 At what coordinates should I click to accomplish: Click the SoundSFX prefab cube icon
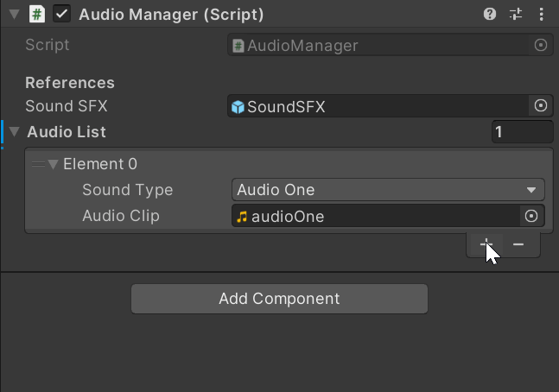click(238, 106)
